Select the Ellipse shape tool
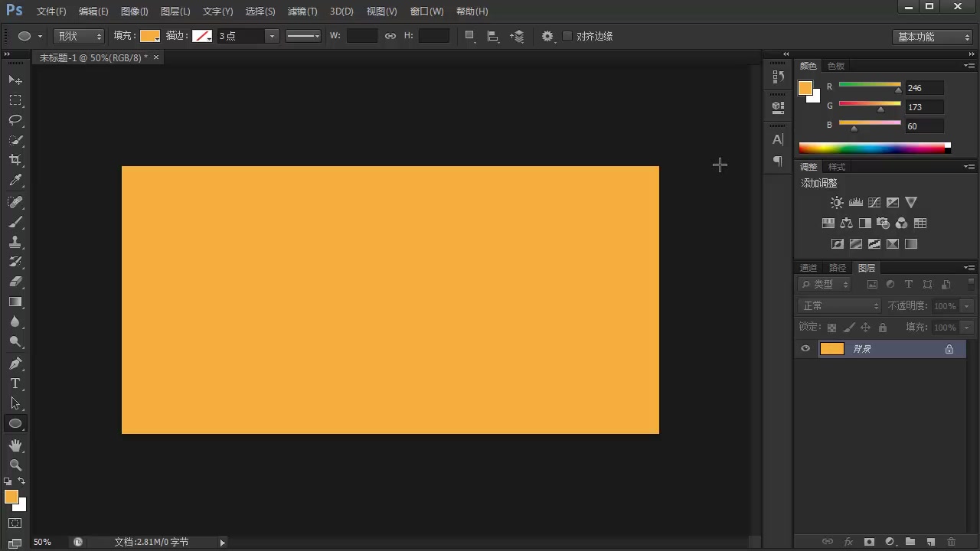The height and width of the screenshot is (551, 980). tap(15, 423)
